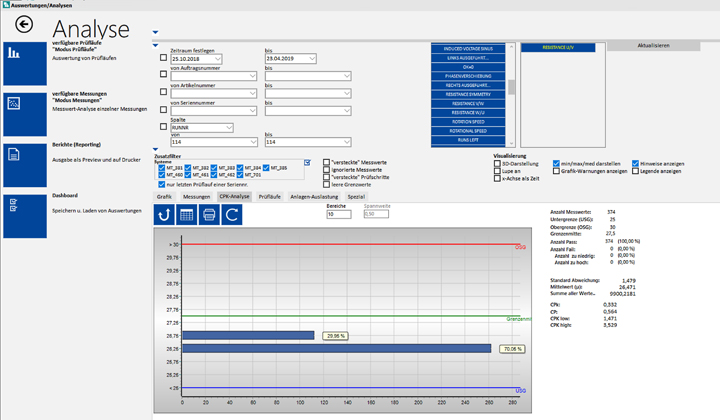Click the undo arrow toolbar icon
The width and height of the screenshot is (720, 420).
coord(164,214)
